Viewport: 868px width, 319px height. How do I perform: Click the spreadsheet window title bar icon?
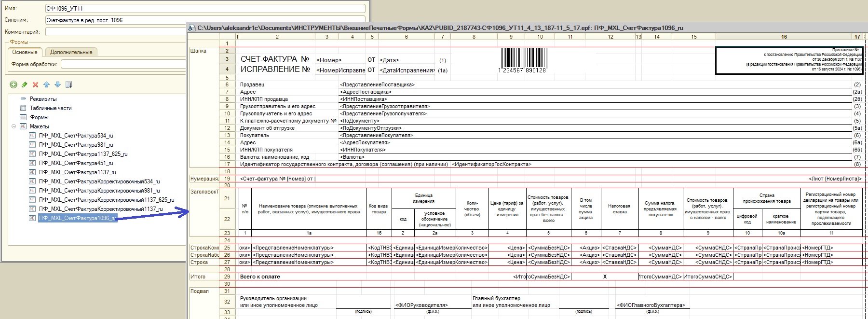coord(192,28)
